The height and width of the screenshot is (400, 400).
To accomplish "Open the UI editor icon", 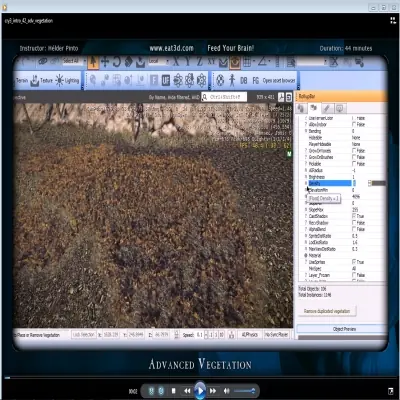I will click(x=166, y=80).
